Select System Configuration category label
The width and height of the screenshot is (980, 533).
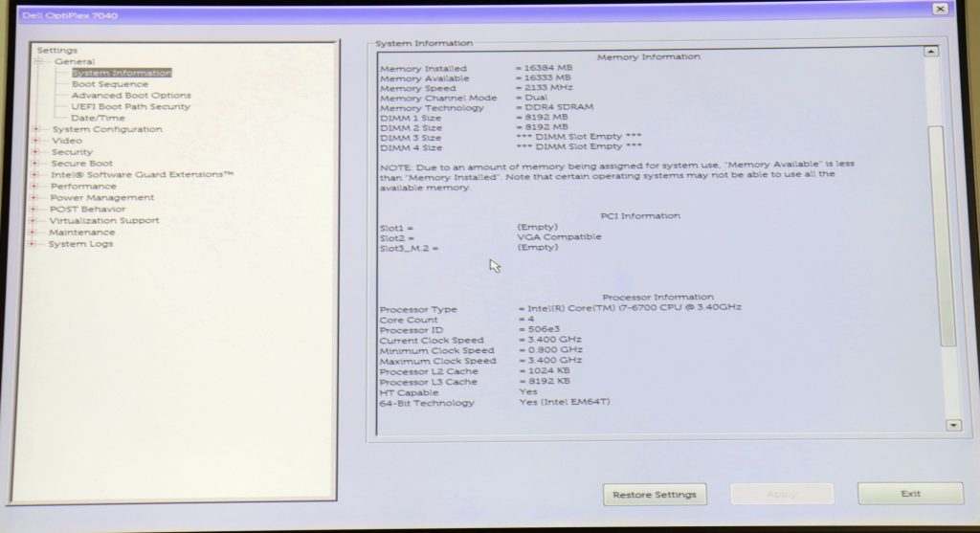tap(107, 129)
